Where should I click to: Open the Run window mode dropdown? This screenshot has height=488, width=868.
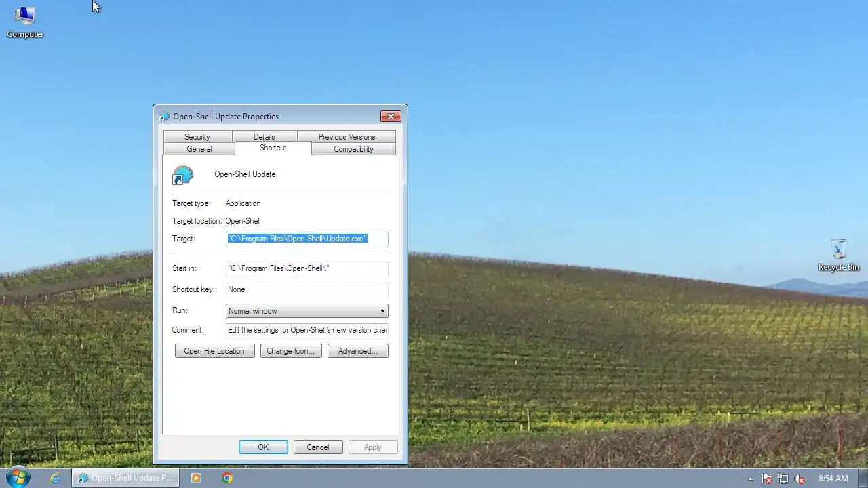(x=307, y=311)
